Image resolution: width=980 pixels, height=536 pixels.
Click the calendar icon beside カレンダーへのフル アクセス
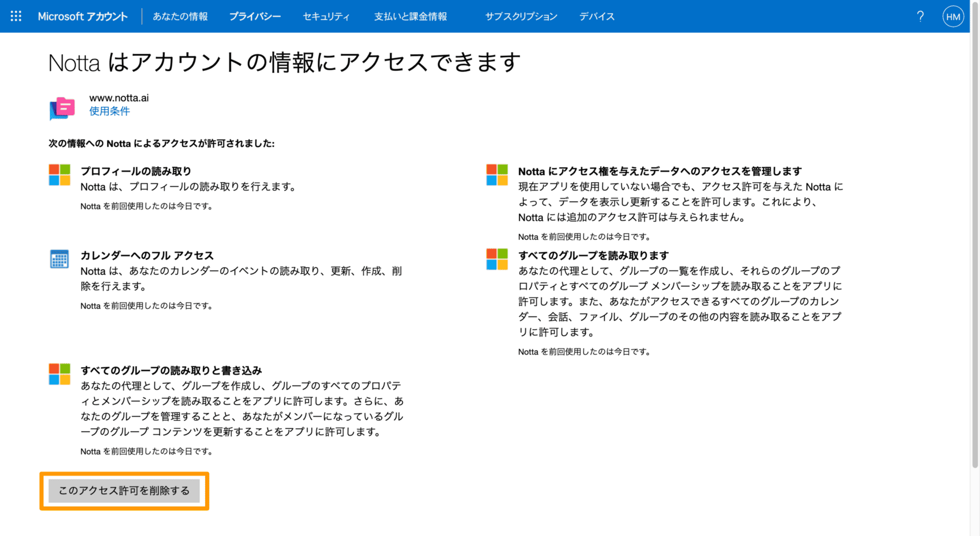point(59,259)
